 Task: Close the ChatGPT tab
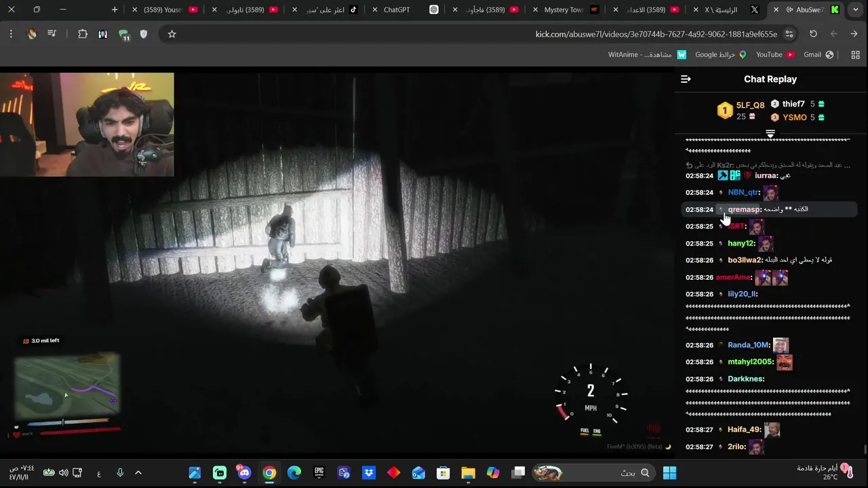[x=375, y=9]
